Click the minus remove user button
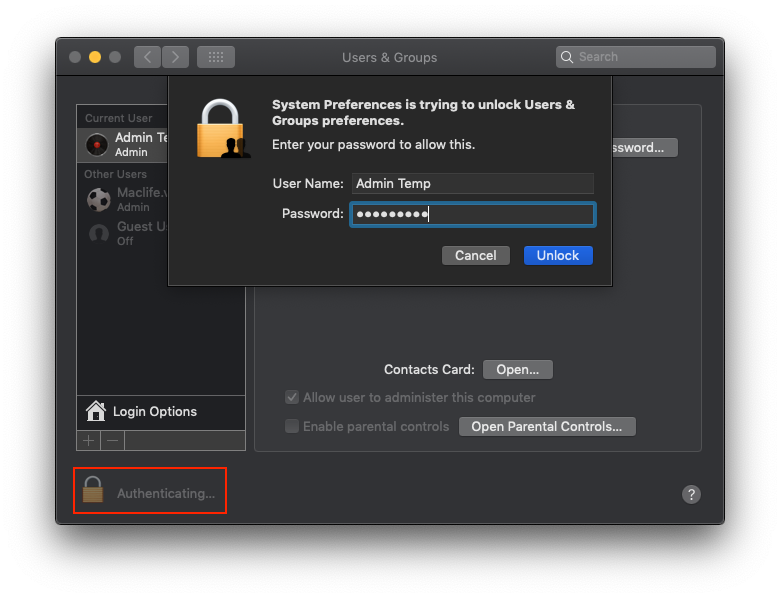 113,440
